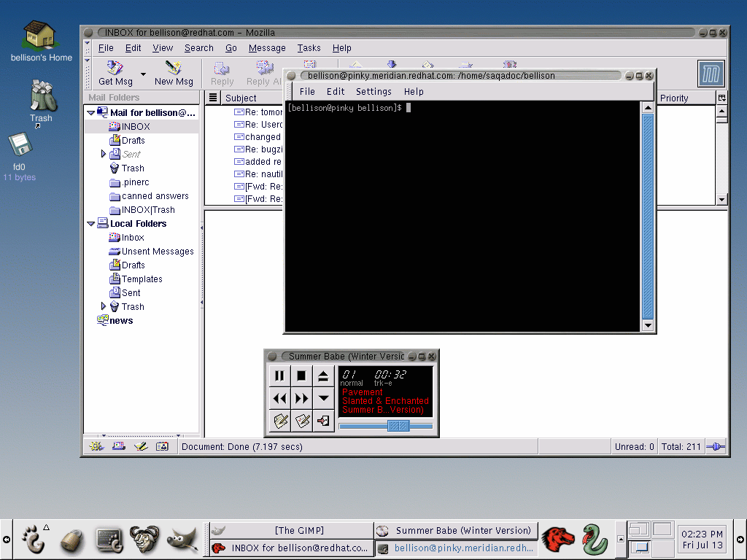
Task: Click the exit door icon in CD player
Action: tap(323, 421)
